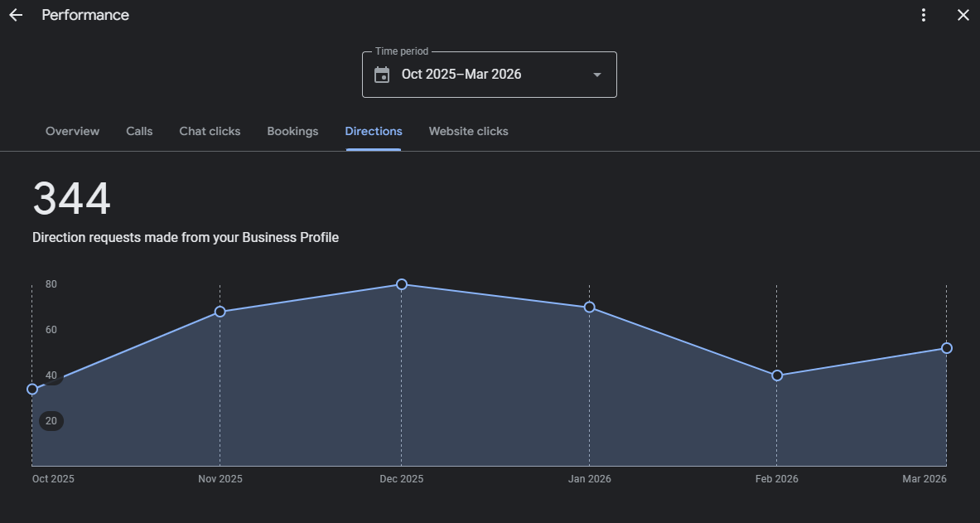Select the Directions tab

coord(374,131)
